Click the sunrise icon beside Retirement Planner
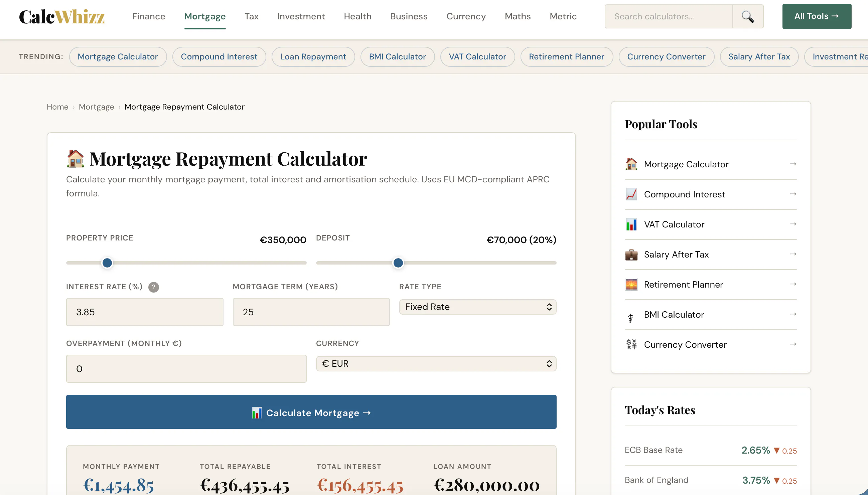The width and height of the screenshot is (868, 495). [631, 284]
